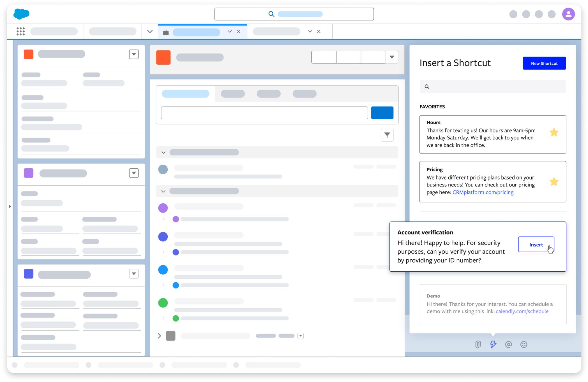The width and height of the screenshot is (588, 382).
Task: Click the filter icon above the conversation
Action: (x=387, y=135)
